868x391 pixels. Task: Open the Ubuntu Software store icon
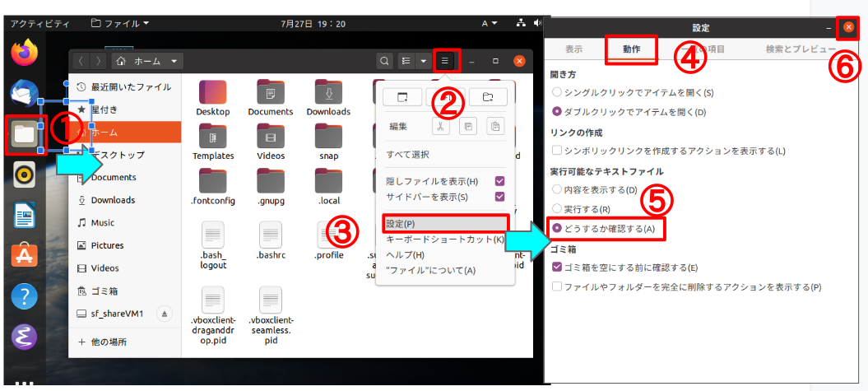25,255
